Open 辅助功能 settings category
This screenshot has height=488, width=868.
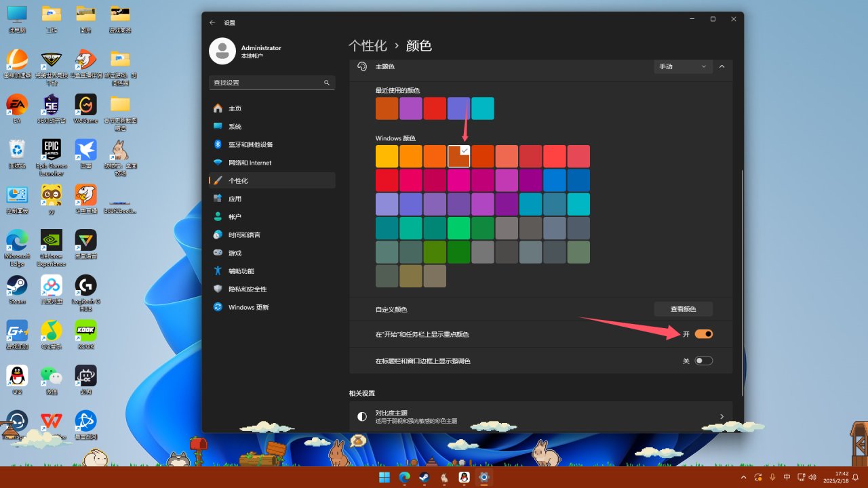(272, 271)
